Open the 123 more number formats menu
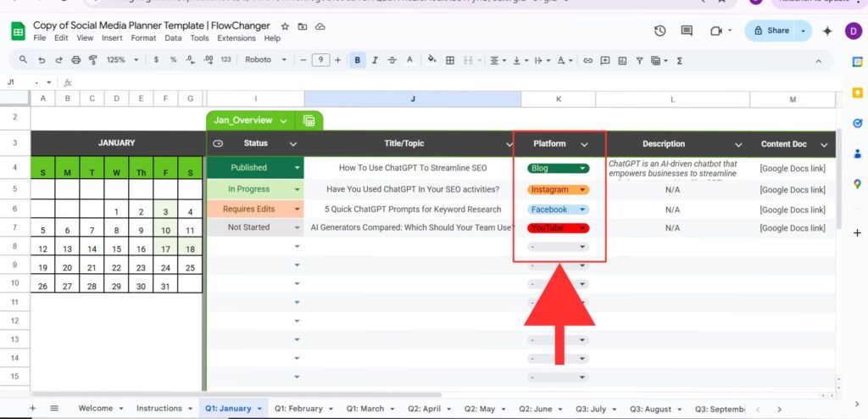Viewport: 868px width, 419px height. [x=225, y=60]
